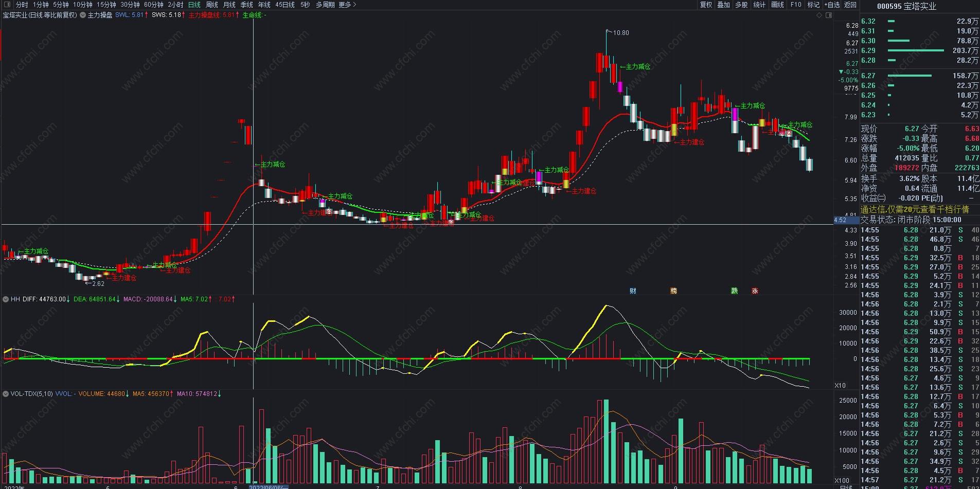Click the 主力操盘 indicator name
This screenshot has height=489, width=980.
click(100, 15)
